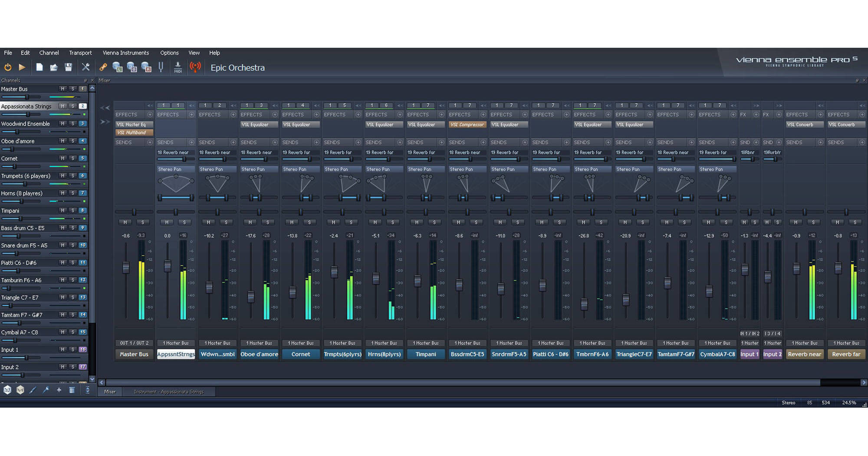
Task: Click the Master Bus strip volume fader
Action: pos(126,268)
